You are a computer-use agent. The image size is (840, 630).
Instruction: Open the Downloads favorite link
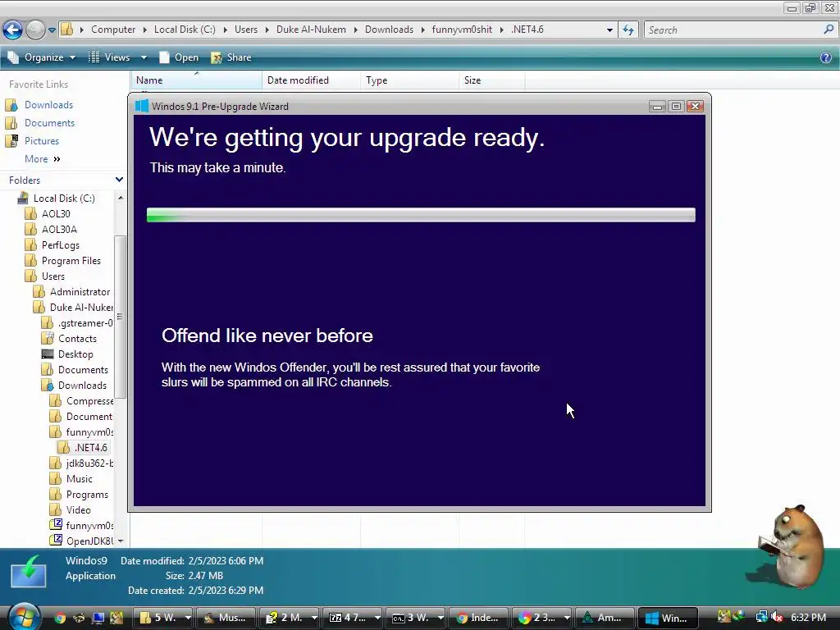48,105
